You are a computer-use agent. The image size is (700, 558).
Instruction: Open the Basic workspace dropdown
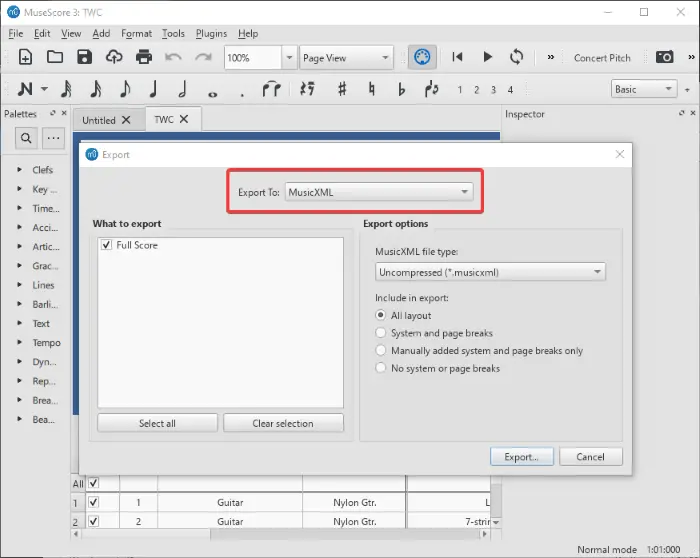coord(644,89)
